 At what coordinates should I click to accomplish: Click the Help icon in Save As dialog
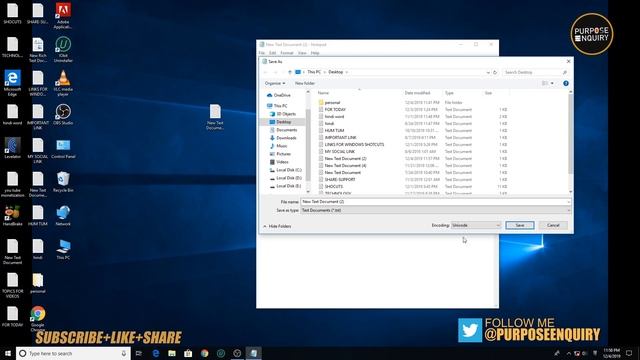pyautogui.click(x=566, y=83)
